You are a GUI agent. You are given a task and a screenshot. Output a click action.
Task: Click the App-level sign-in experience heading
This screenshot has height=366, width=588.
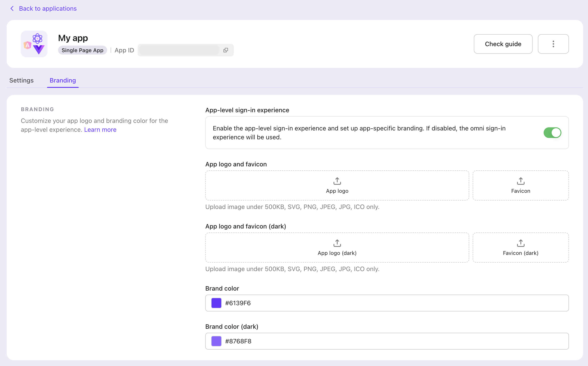(247, 110)
